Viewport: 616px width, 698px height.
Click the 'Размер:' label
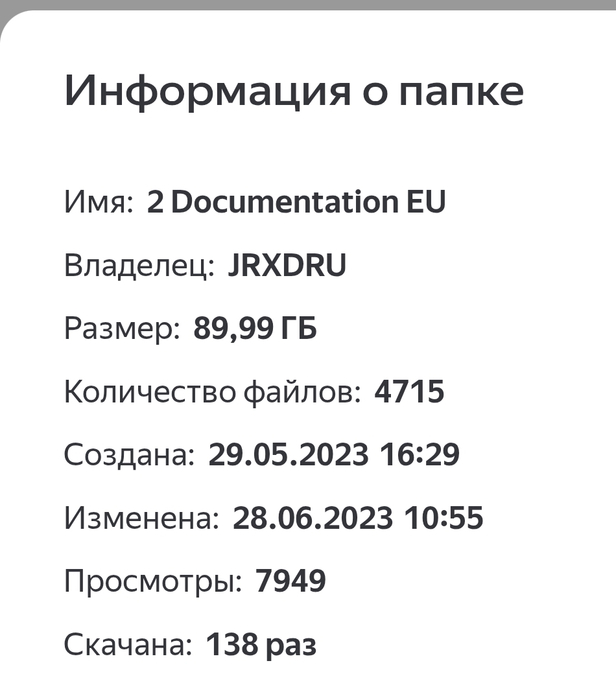pos(122,329)
